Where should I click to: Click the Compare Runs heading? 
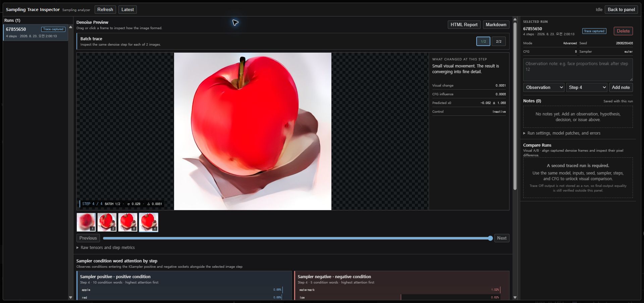click(537, 145)
